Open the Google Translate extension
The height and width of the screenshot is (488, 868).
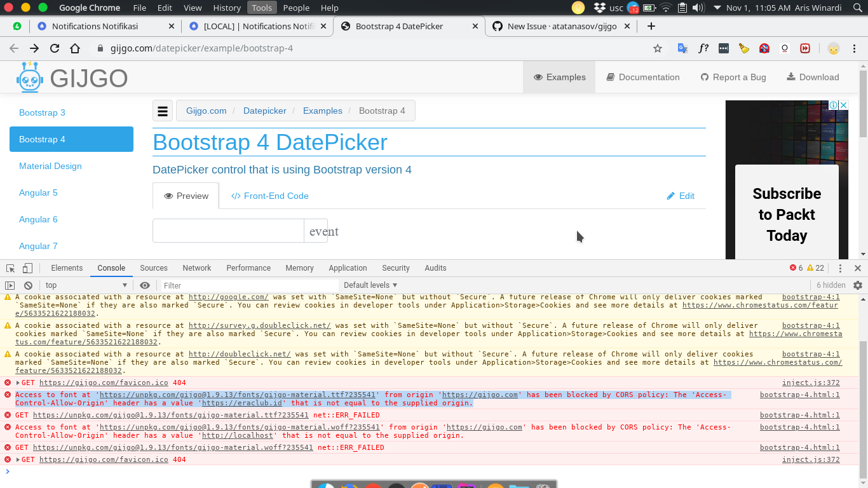[682, 48]
